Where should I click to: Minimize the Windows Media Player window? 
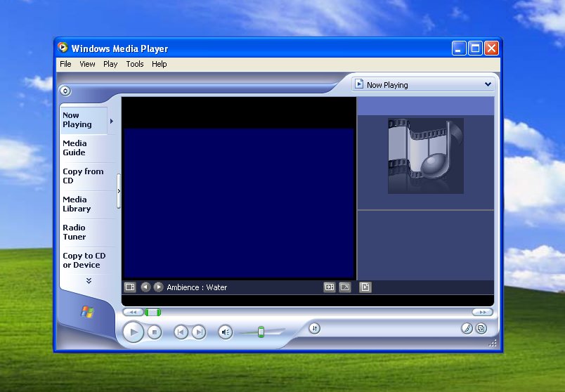tap(459, 48)
